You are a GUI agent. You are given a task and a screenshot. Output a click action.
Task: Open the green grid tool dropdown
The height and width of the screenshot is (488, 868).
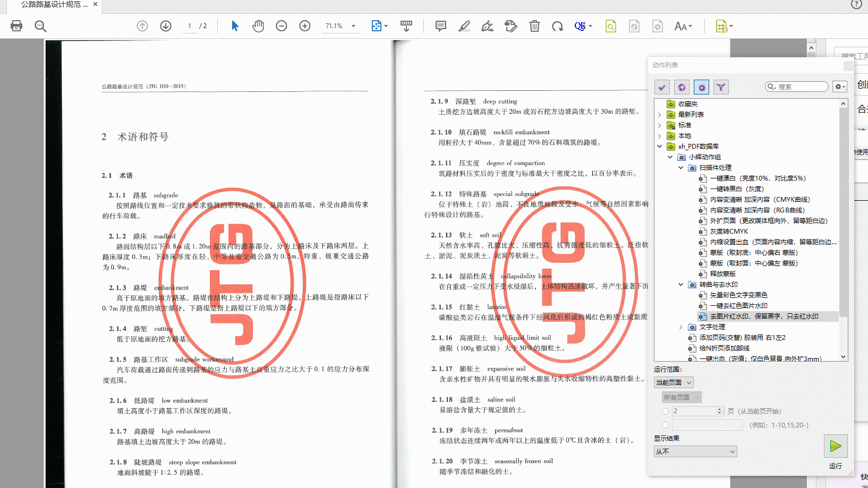tap(724, 25)
